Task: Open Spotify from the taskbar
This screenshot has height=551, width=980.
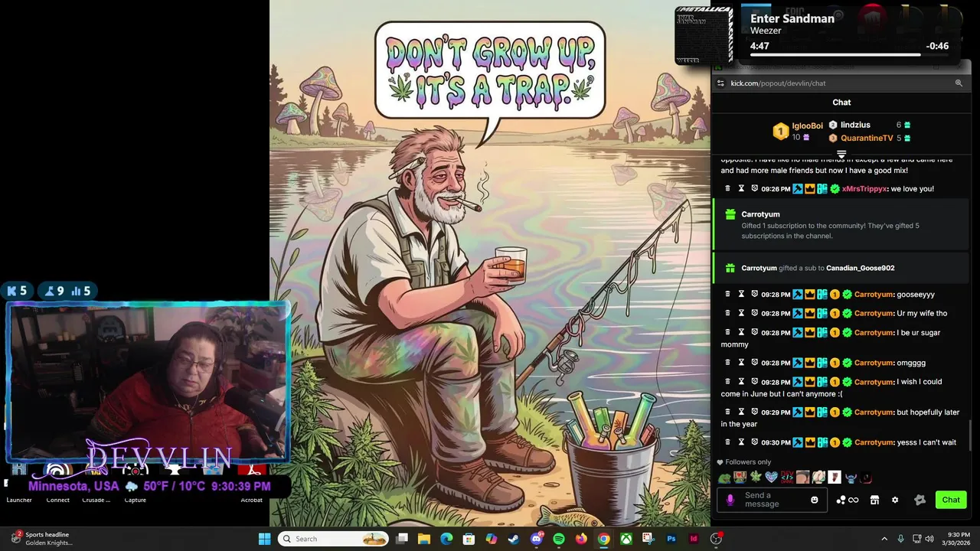Action: point(559,539)
